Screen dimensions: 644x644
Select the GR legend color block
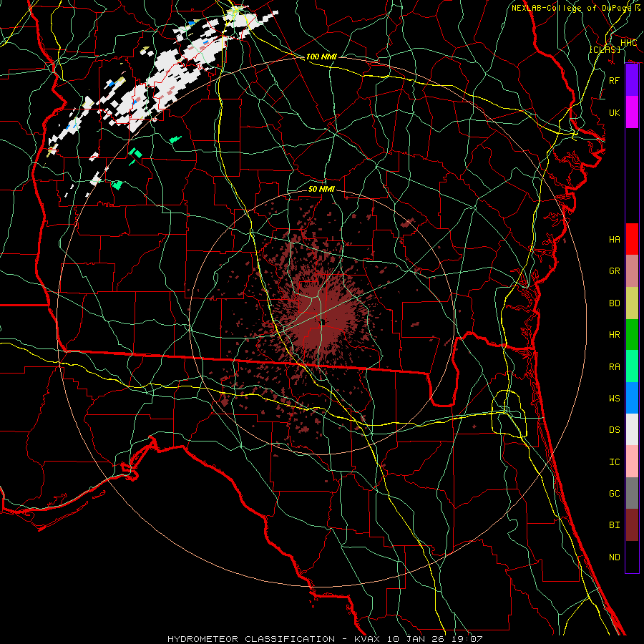(x=632, y=270)
